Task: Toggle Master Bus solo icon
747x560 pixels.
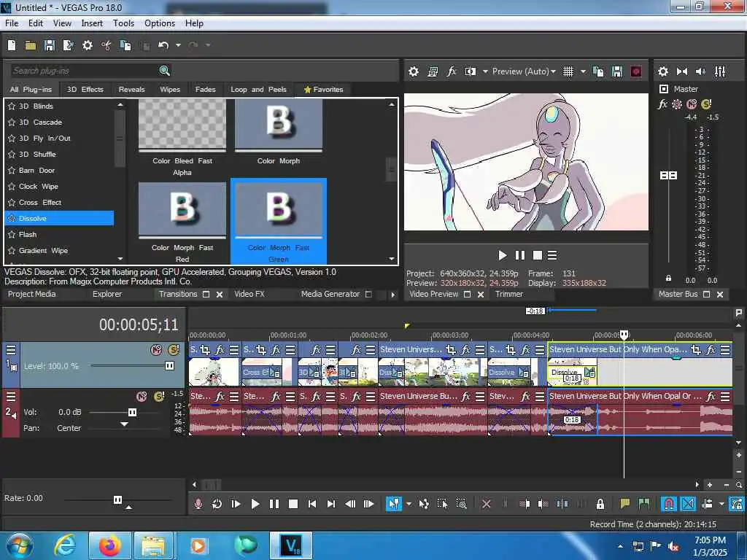Action: click(706, 104)
